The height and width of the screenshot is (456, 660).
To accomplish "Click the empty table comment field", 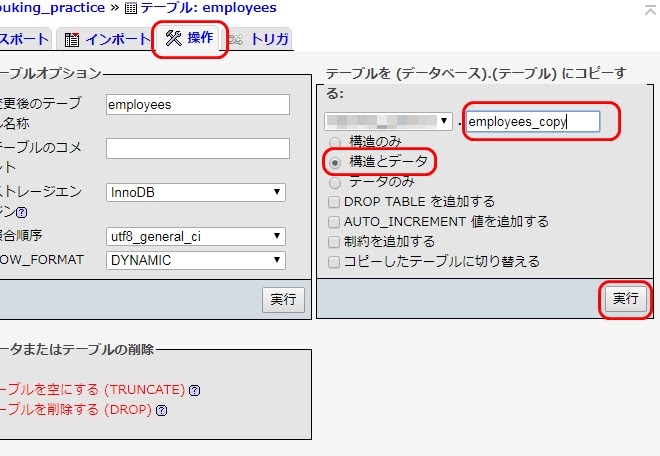I will click(x=198, y=148).
